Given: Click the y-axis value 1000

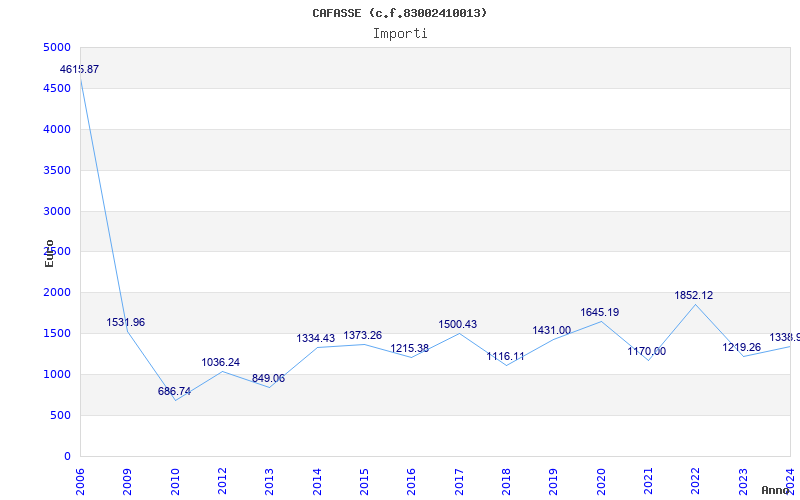Looking at the screenshot, I should tap(57, 374).
